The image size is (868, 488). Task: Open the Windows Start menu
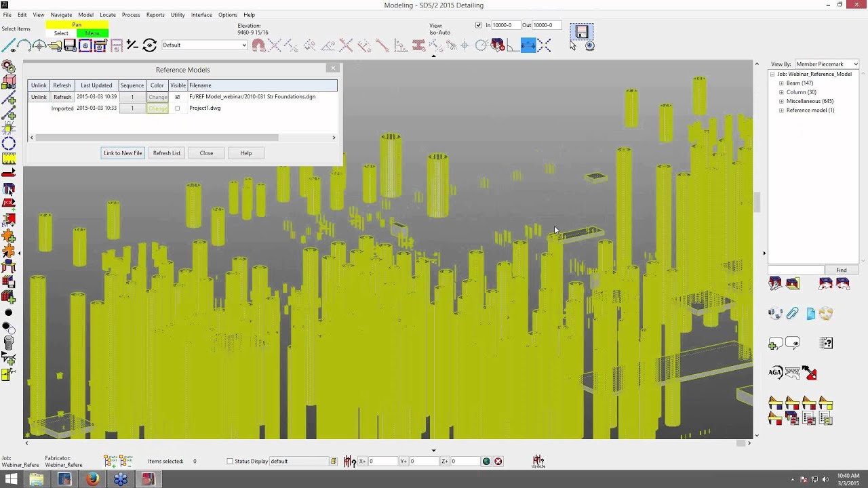[x=11, y=479]
